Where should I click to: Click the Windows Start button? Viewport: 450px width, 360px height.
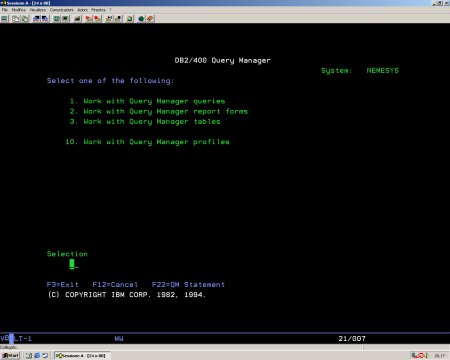pyautogui.click(x=10, y=356)
